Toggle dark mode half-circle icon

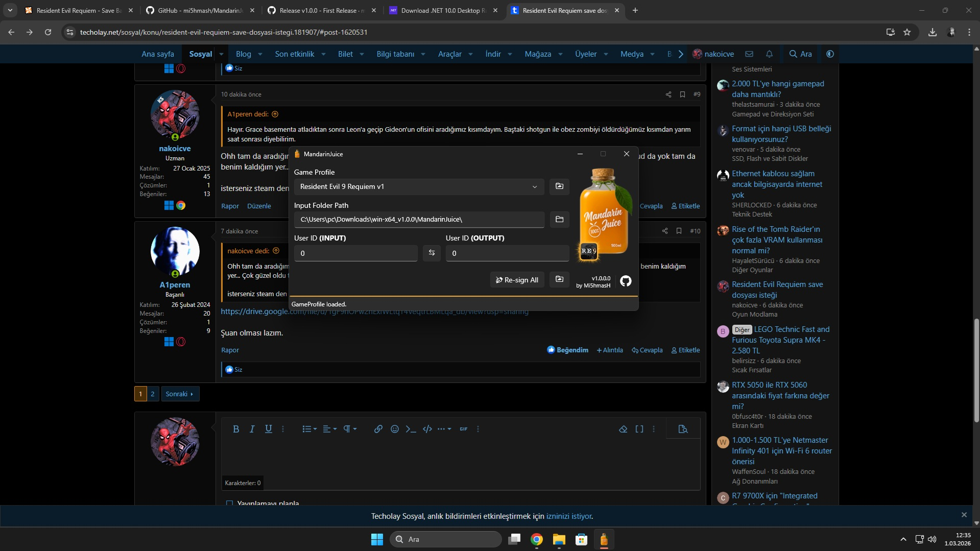[x=830, y=54]
